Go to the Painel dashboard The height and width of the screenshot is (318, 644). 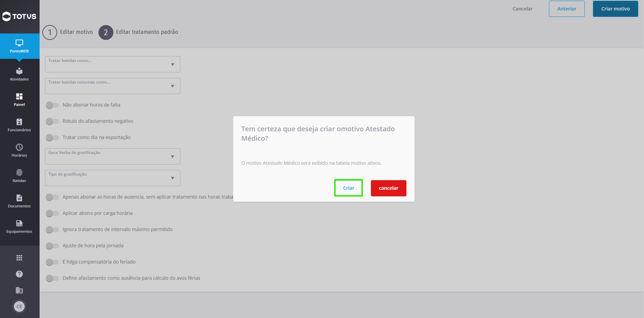tap(19, 100)
